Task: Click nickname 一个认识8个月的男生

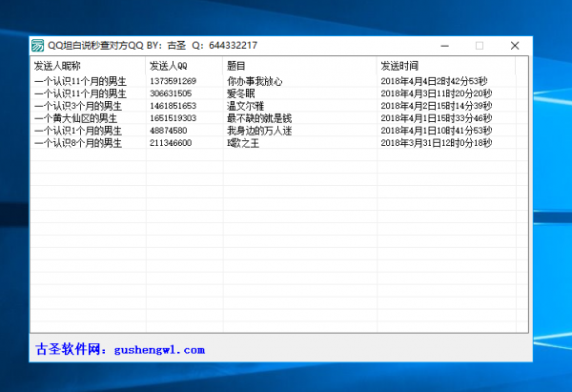Action: tap(78, 143)
